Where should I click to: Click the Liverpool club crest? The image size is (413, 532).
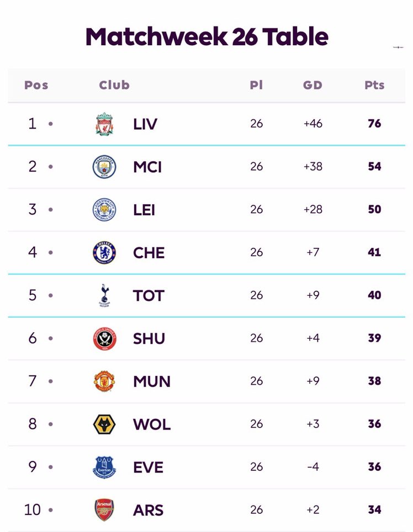pyautogui.click(x=104, y=124)
